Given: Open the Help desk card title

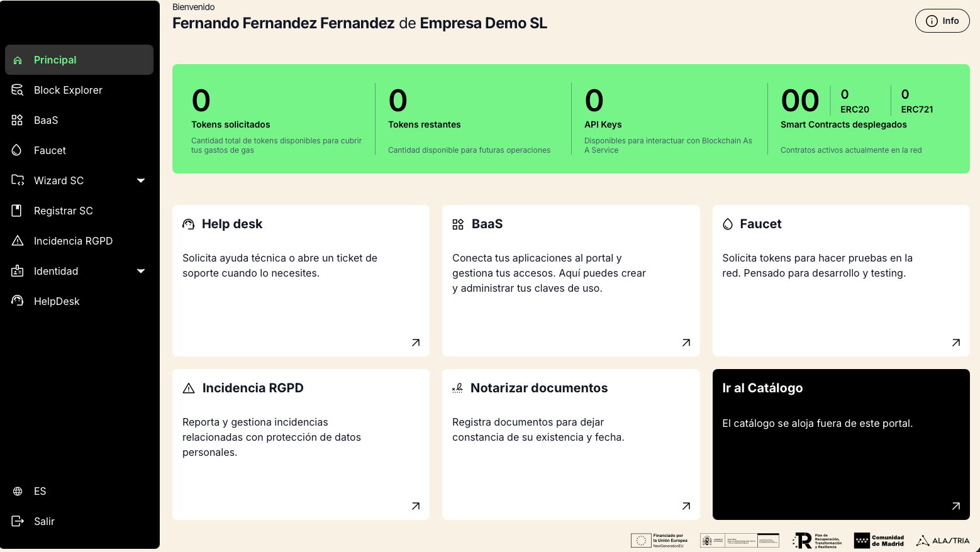Looking at the screenshot, I should [232, 224].
